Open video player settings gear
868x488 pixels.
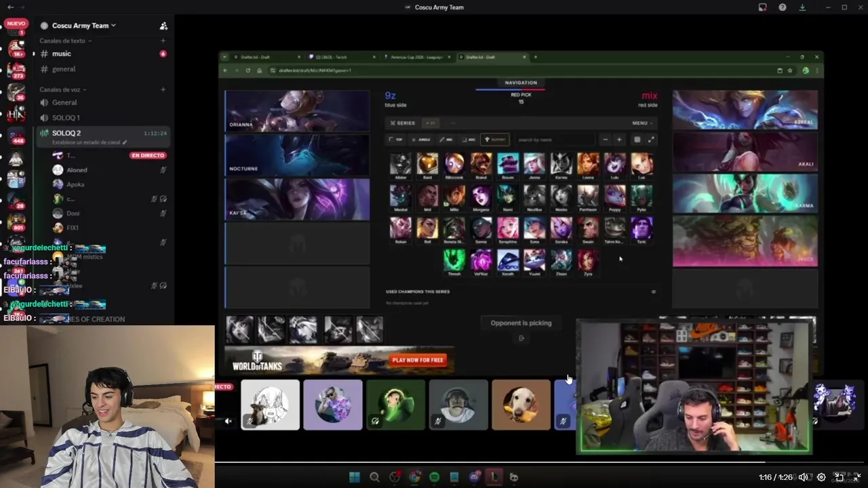tap(821, 477)
